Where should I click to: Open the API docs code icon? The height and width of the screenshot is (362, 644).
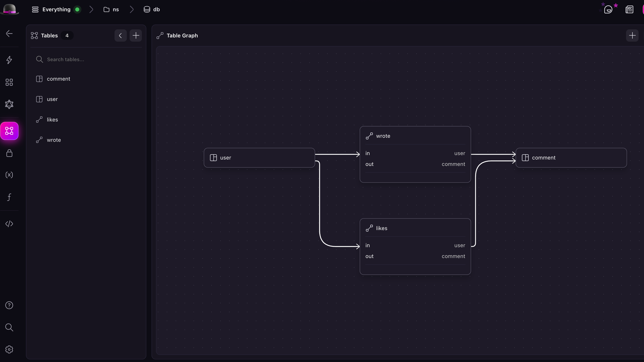click(9, 224)
